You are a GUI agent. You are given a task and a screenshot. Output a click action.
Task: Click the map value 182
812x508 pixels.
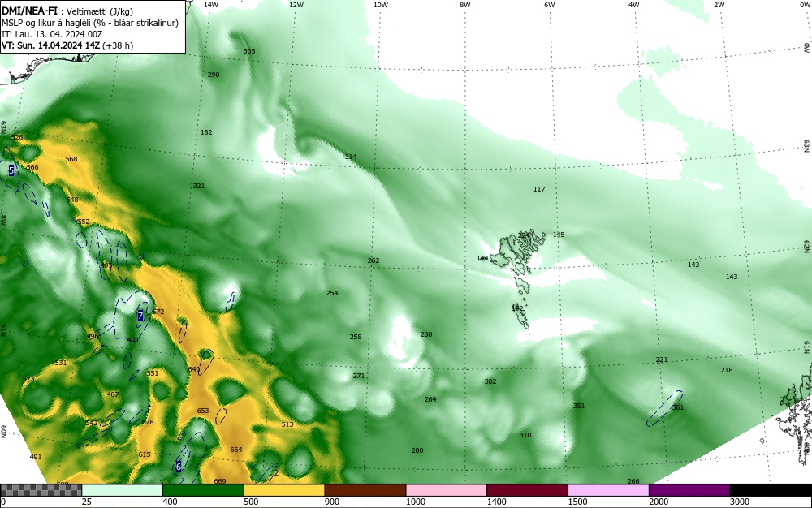coord(206,132)
